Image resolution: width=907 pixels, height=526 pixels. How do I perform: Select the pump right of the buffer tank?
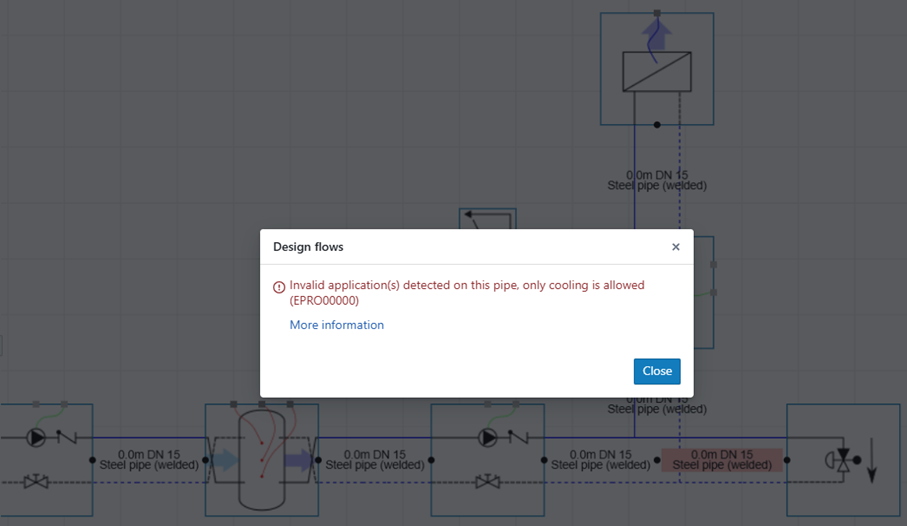pos(487,438)
